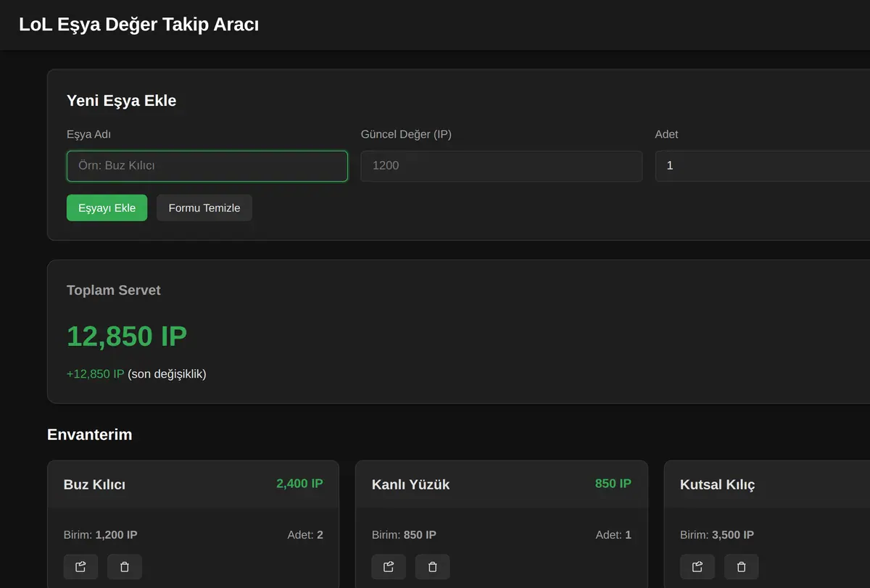870x588 pixels.
Task: Click the +12,850 IP last change text
Action: click(96, 374)
